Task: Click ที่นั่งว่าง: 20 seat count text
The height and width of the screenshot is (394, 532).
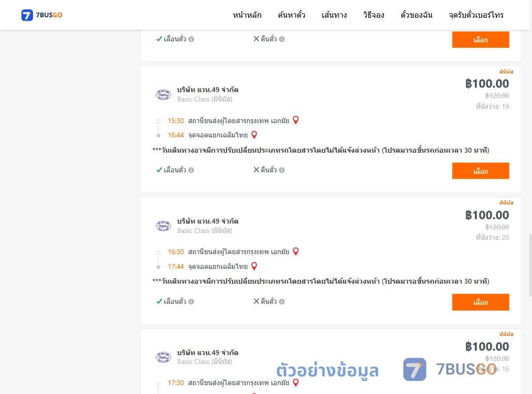Action: (492, 237)
